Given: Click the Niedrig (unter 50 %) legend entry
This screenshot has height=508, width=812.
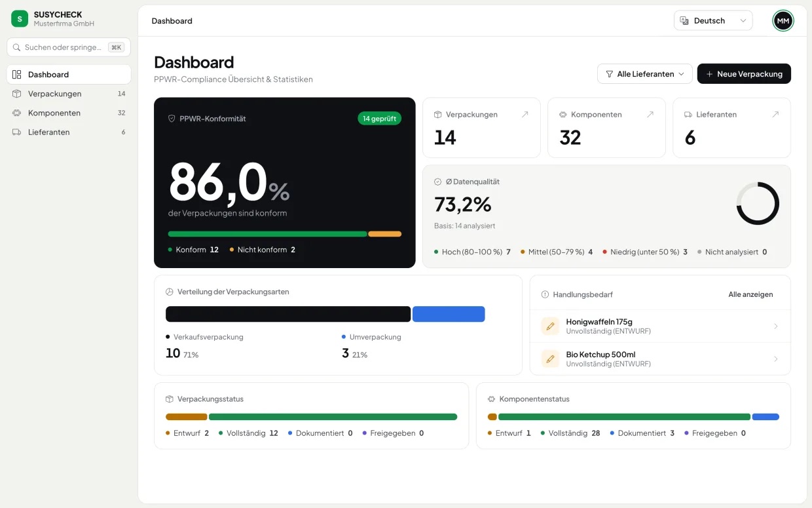Looking at the screenshot, I should (645, 252).
